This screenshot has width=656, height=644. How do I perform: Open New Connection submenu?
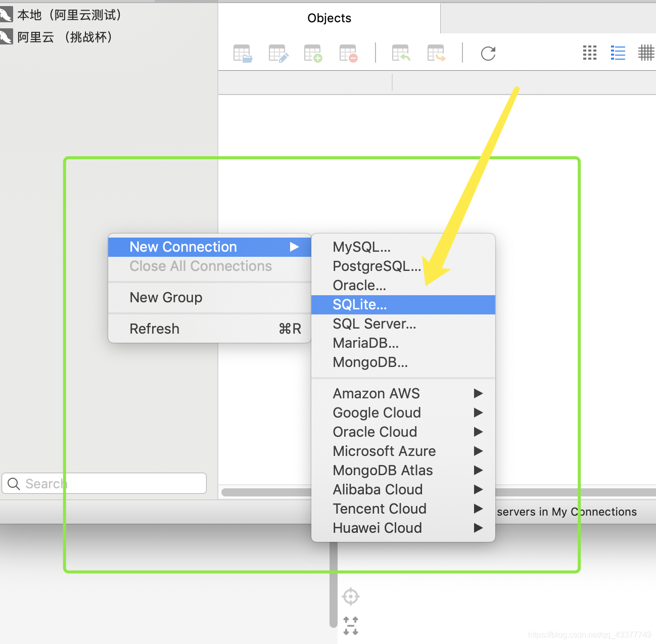pos(210,247)
